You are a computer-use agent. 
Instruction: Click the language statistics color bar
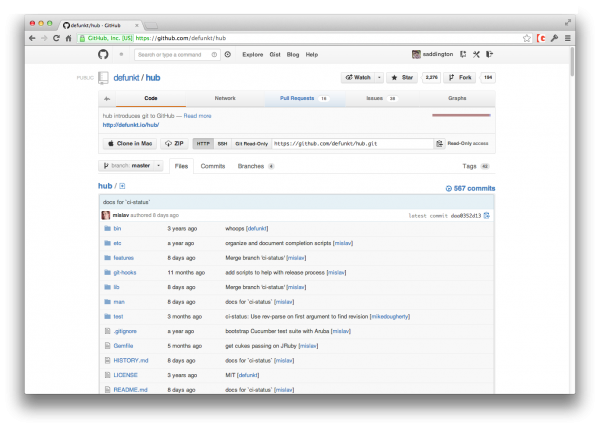(x=461, y=115)
